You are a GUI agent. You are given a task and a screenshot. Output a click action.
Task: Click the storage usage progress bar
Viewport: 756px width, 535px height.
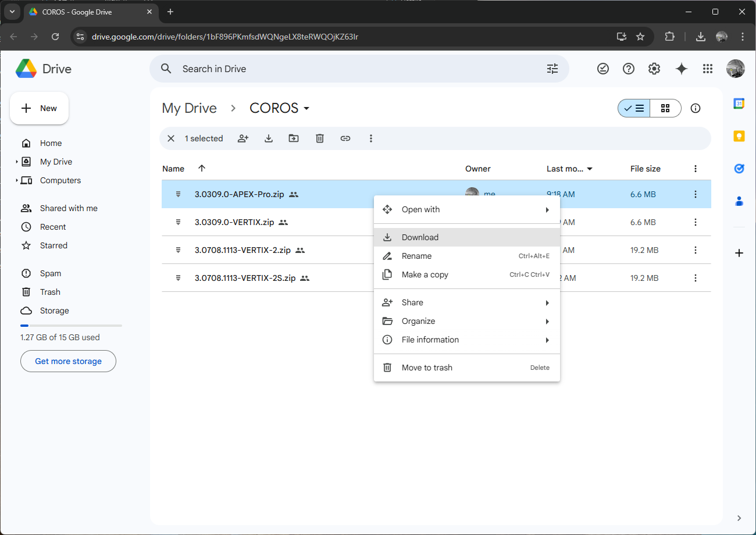71,326
